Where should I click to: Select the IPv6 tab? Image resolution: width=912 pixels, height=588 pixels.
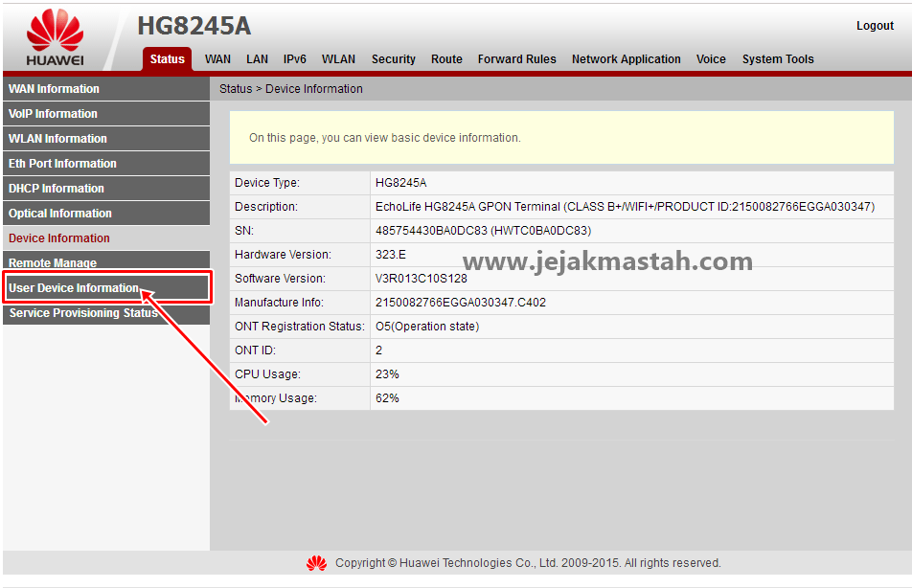tap(294, 58)
